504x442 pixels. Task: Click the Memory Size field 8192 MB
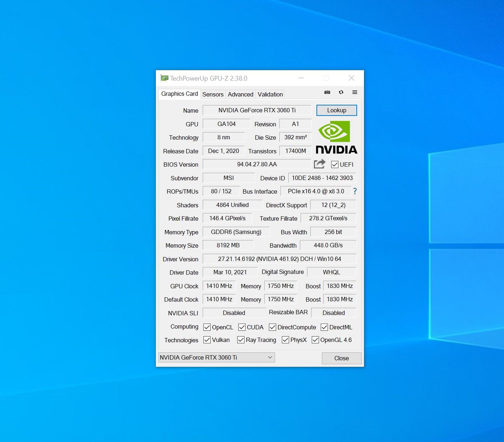pyautogui.click(x=228, y=245)
